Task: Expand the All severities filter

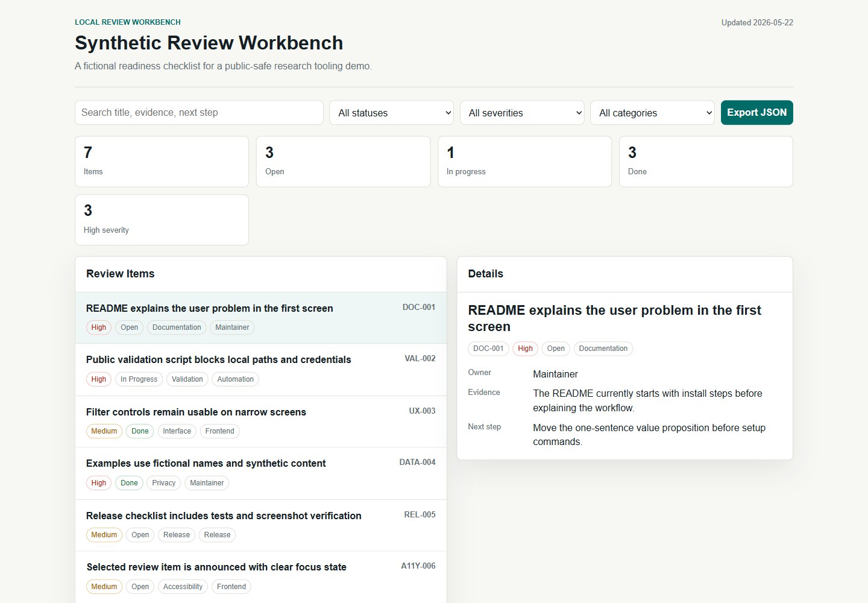Action: [x=522, y=113]
